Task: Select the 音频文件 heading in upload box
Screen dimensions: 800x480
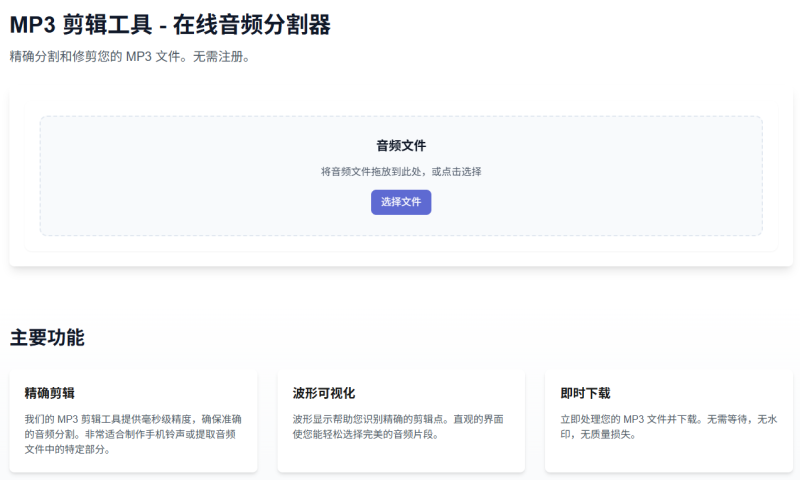Action: [401, 146]
